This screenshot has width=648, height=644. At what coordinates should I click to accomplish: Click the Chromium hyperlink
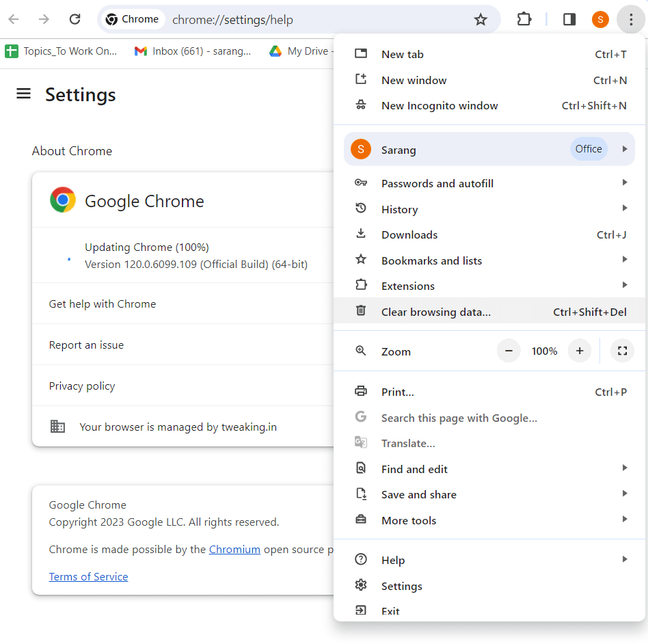click(234, 549)
